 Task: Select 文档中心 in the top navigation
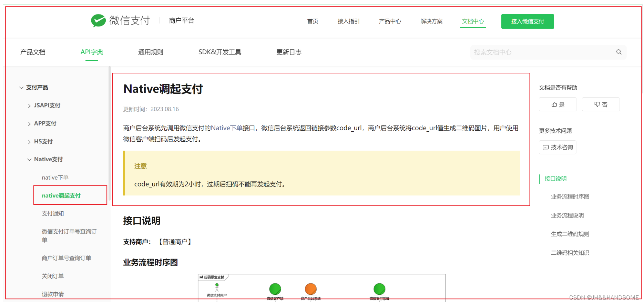click(x=473, y=21)
